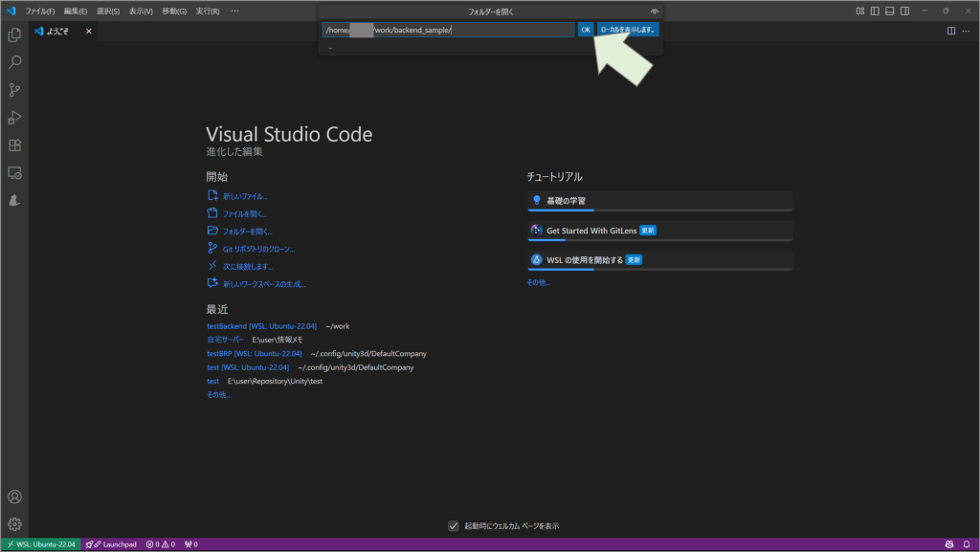Click forwarded ports status item showing 0
Viewport: 980px width, 552px height.
191,544
